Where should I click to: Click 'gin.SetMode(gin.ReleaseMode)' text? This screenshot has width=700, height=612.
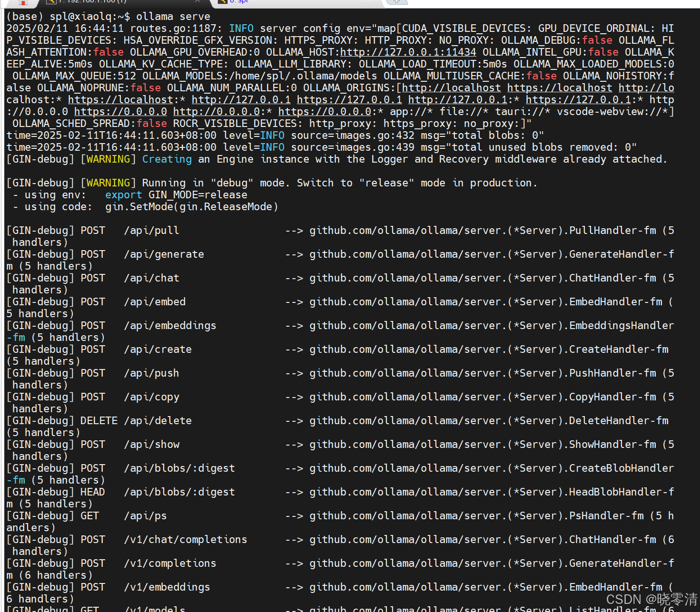point(192,207)
